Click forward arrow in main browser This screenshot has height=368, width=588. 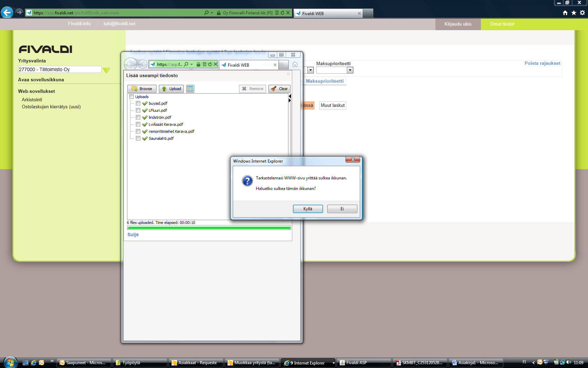tap(19, 13)
